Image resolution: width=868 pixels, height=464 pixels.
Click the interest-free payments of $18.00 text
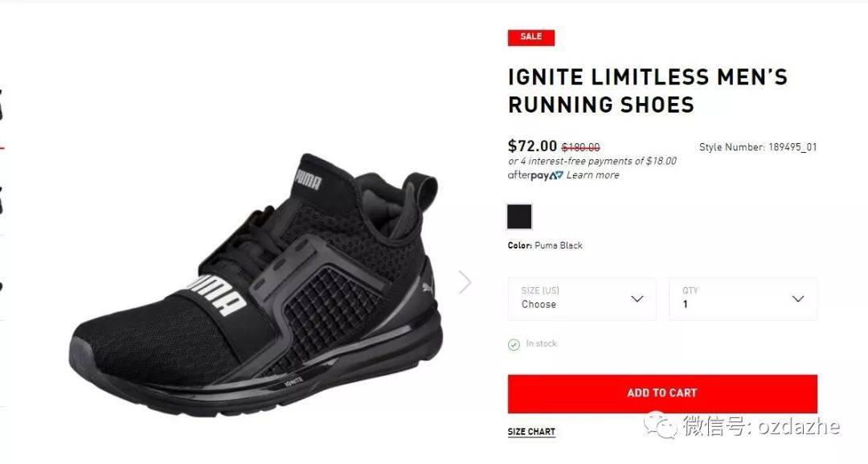tap(592, 161)
